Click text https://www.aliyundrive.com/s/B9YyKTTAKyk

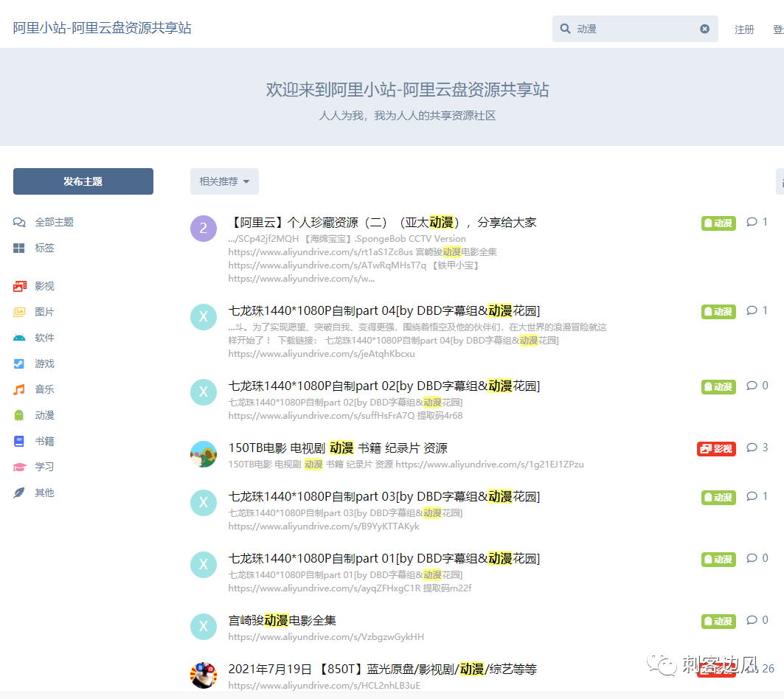(x=324, y=526)
